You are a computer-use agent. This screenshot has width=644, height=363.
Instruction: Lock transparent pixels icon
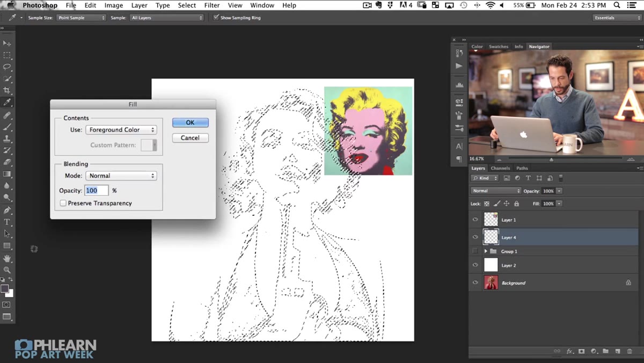point(487,204)
